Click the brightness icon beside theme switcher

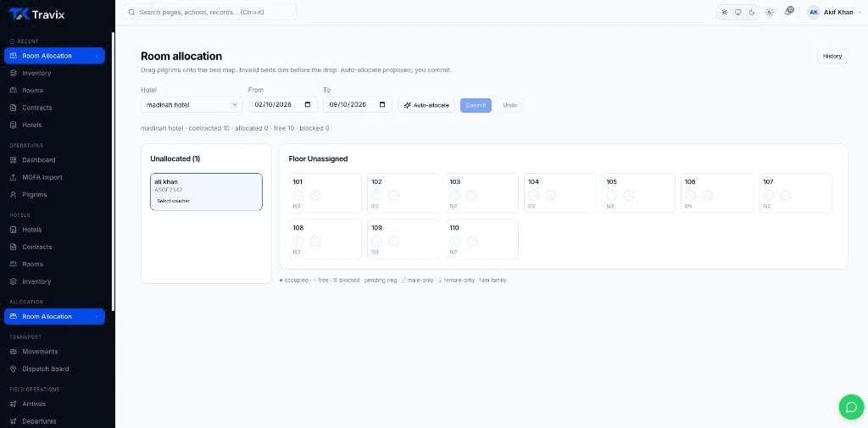point(770,12)
